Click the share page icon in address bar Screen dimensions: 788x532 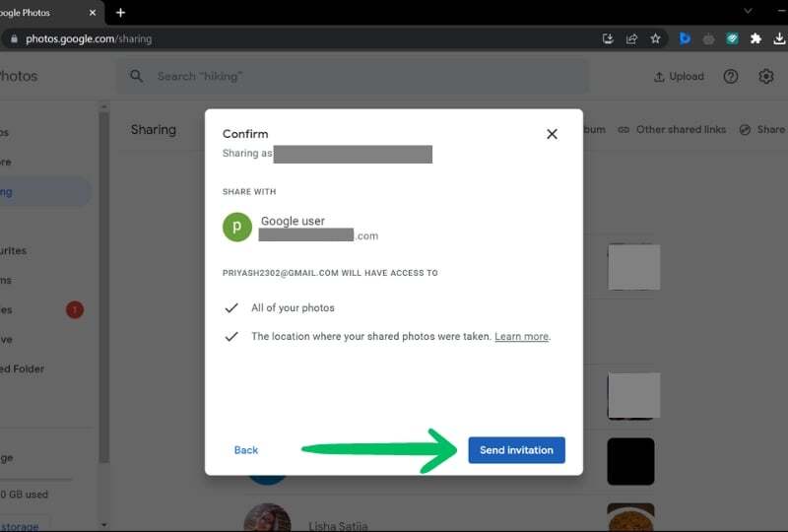click(631, 38)
